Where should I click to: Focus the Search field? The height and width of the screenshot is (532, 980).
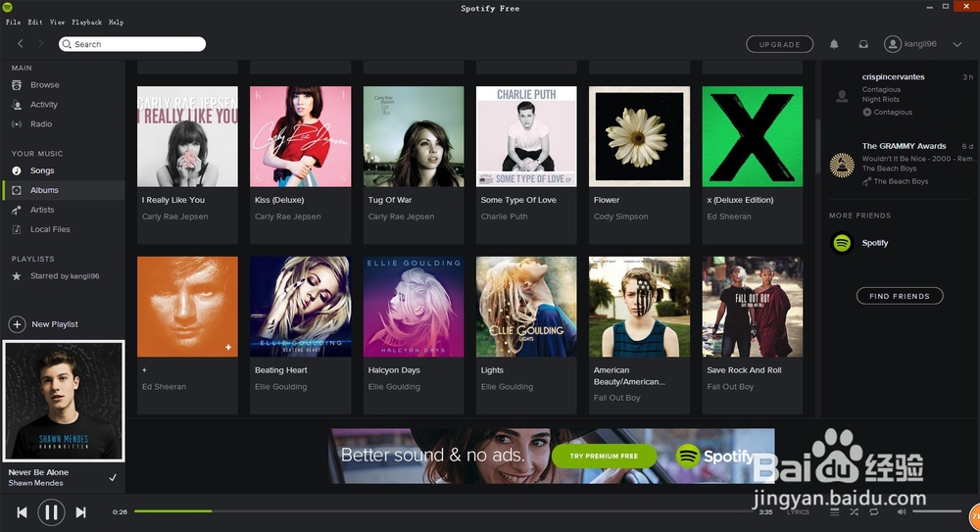(x=132, y=44)
